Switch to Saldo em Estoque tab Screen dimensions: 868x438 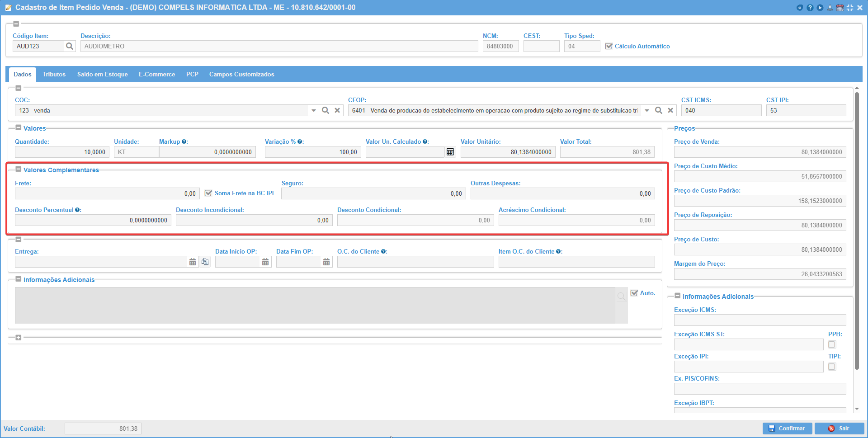tap(103, 74)
